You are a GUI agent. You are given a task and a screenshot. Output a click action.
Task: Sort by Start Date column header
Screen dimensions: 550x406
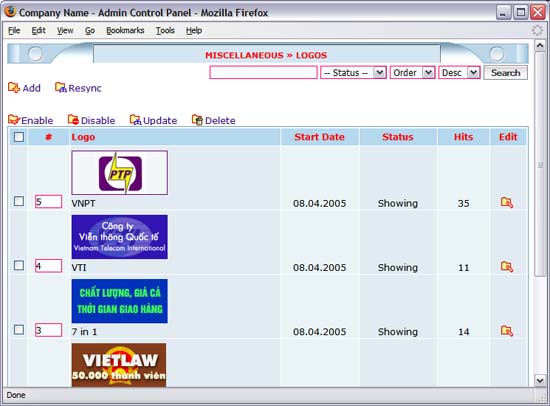[x=319, y=137]
